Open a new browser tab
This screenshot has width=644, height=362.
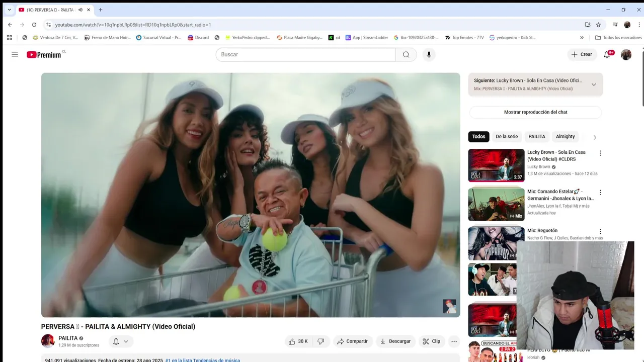[x=101, y=10]
